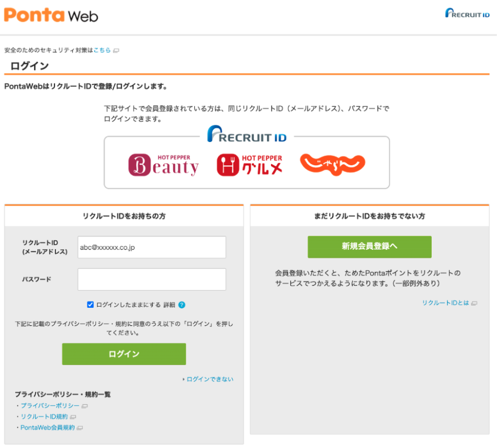497x448 pixels.
Task: Click the ログインしたままにする label text
Action: click(x=129, y=305)
